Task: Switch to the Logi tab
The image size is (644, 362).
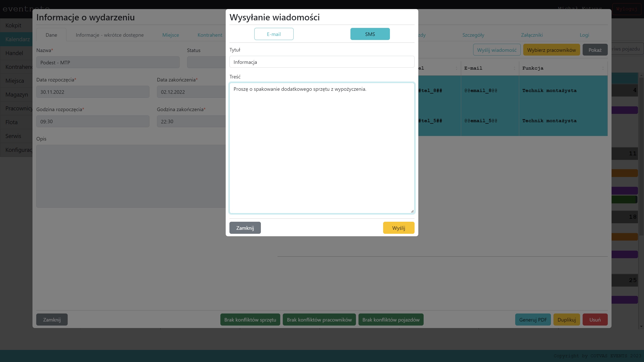Action: (x=584, y=35)
